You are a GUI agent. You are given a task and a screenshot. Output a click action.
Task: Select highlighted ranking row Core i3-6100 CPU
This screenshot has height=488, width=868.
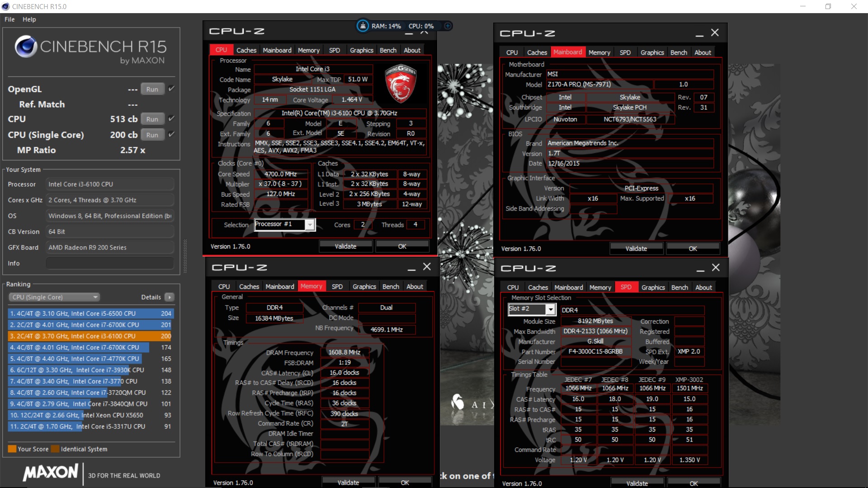coord(91,336)
